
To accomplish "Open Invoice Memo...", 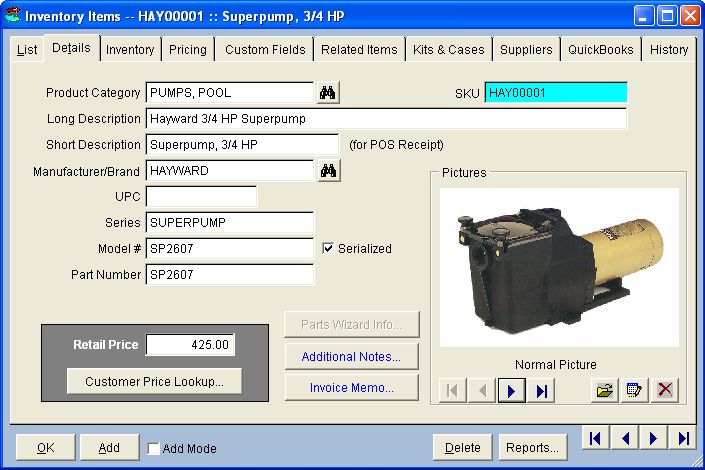I will click(351, 387).
